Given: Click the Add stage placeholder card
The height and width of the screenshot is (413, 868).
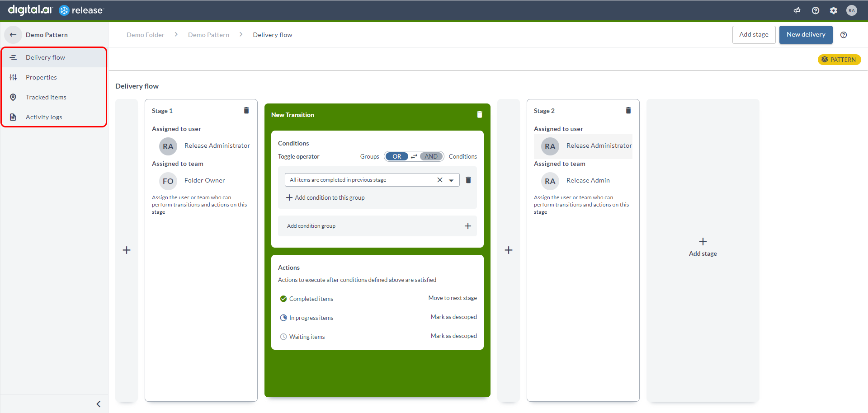Looking at the screenshot, I should pyautogui.click(x=703, y=250).
